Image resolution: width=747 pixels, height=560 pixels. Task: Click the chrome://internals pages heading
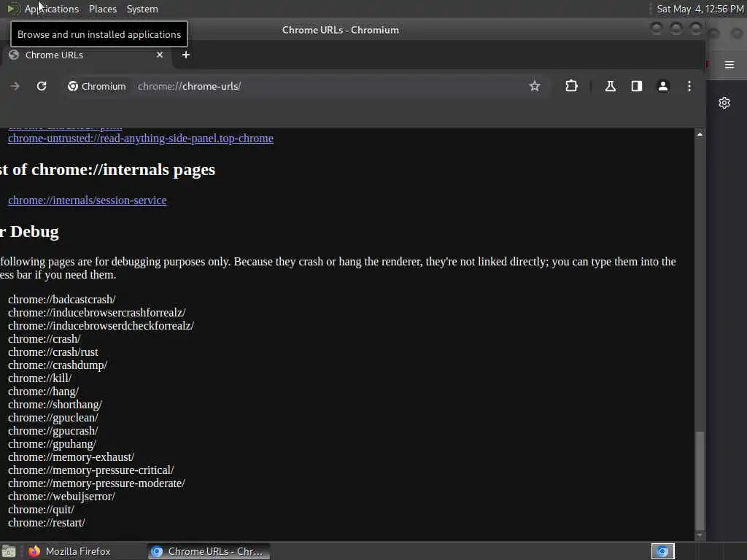[x=108, y=169]
